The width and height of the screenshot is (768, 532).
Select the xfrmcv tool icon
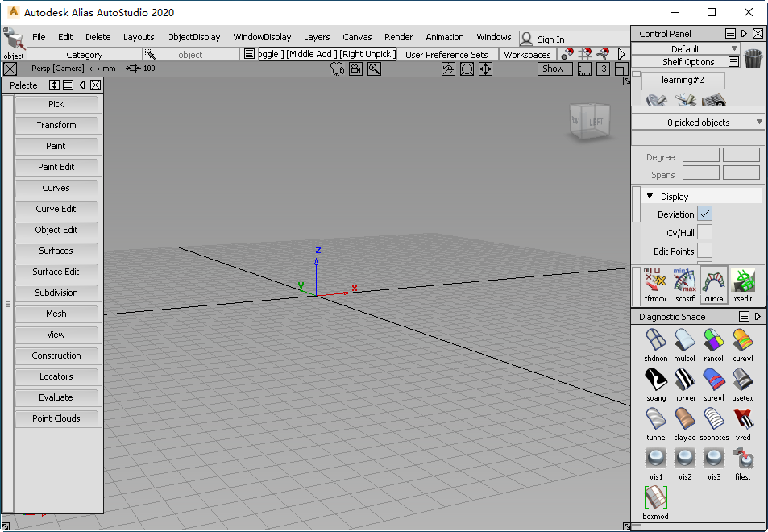(655, 281)
